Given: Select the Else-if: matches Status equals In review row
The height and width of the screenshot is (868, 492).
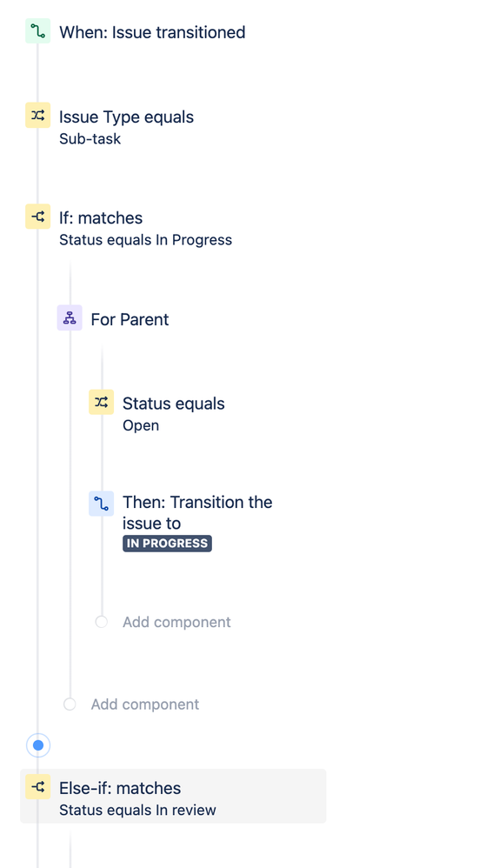Looking at the screenshot, I should [173, 796].
